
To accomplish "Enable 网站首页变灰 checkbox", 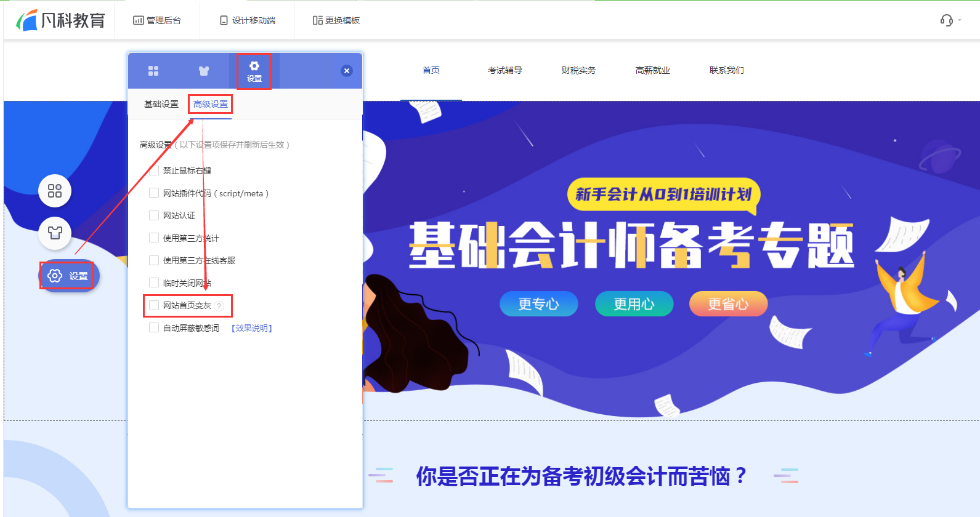I will [154, 305].
